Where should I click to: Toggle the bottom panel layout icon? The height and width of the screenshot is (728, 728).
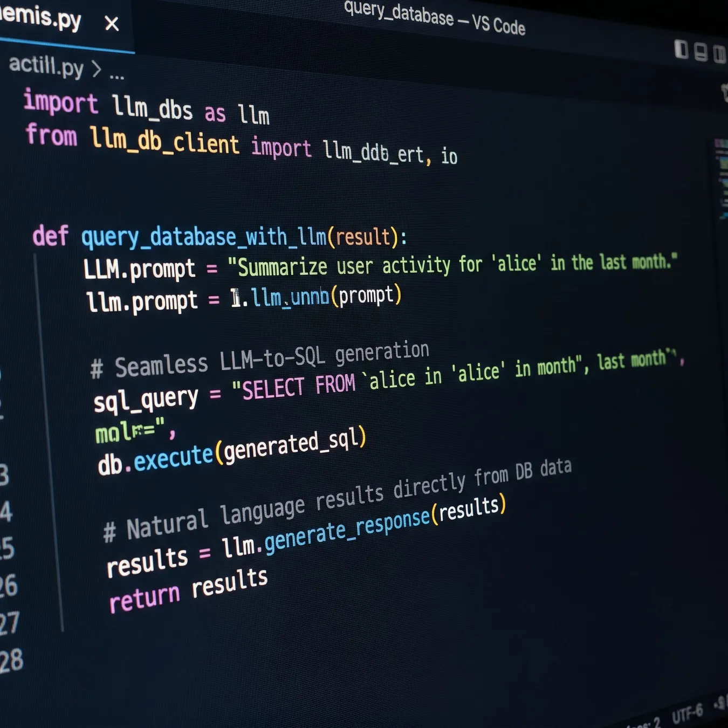[700, 52]
